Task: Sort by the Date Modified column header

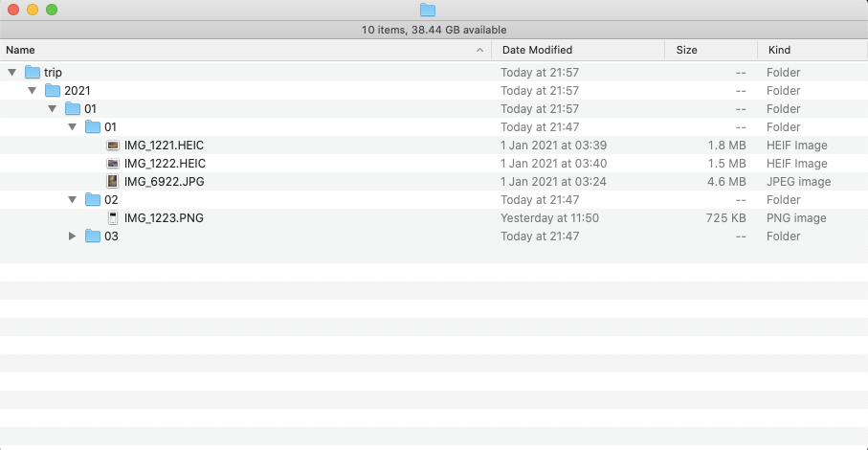Action: coord(537,50)
